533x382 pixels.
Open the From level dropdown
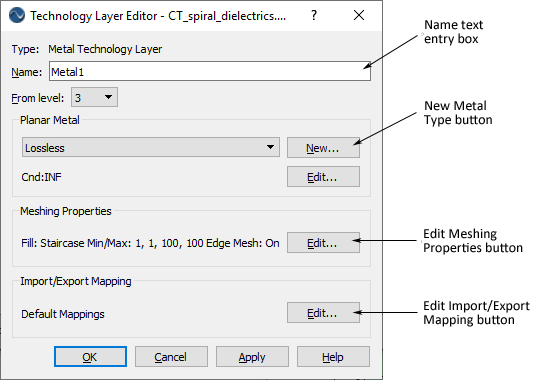pos(94,98)
